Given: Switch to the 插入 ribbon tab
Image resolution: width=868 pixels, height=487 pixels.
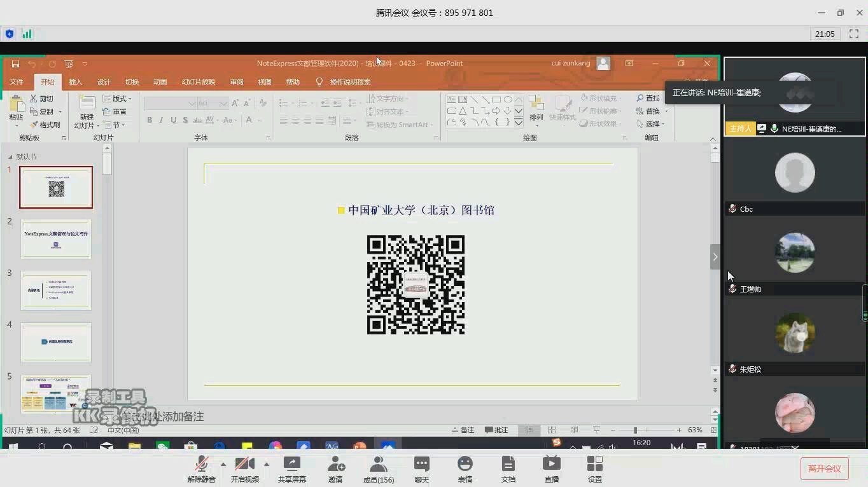Looking at the screenshot, I should tap(75, 82).
